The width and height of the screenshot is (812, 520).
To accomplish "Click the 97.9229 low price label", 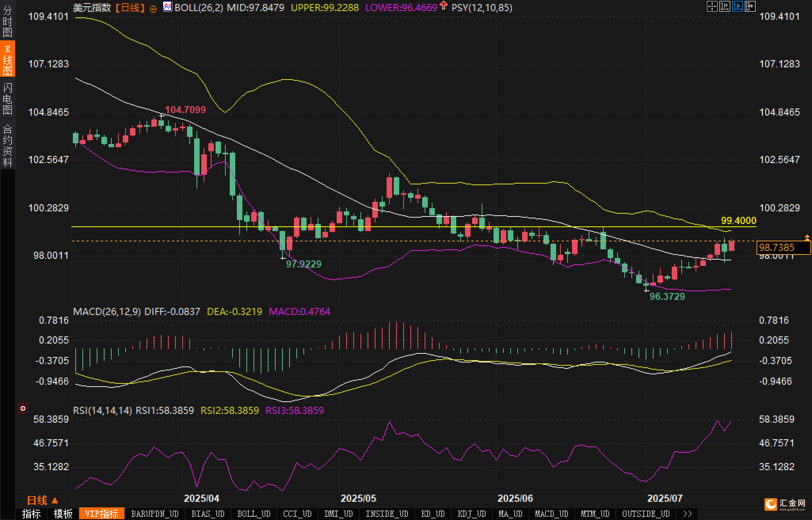I will tap(304, 264).
